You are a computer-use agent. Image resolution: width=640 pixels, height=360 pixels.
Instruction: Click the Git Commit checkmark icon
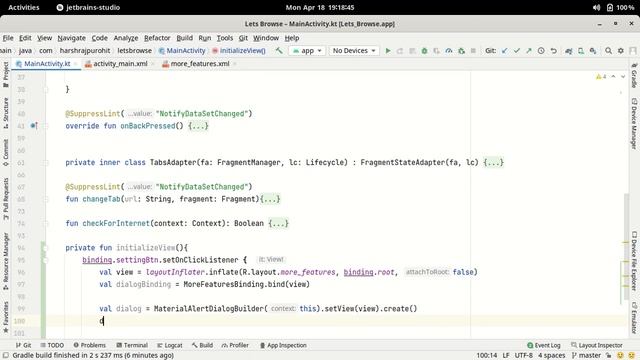(517, 51)
